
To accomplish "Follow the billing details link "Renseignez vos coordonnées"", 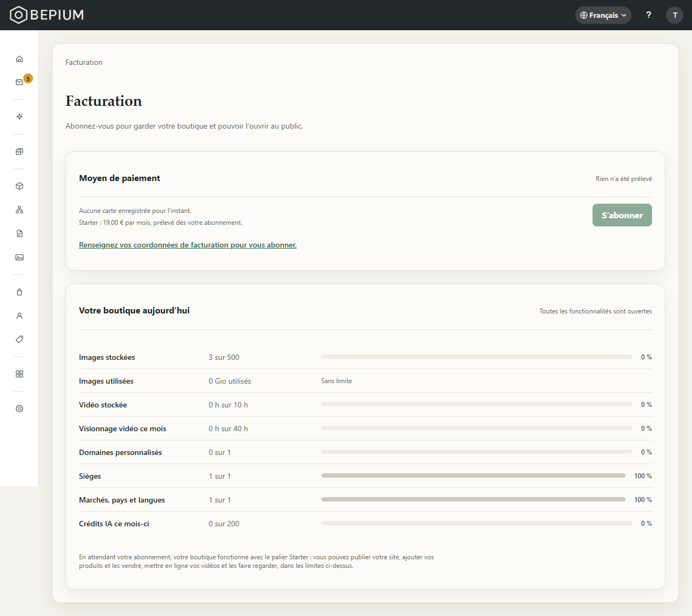I will 188,245.
